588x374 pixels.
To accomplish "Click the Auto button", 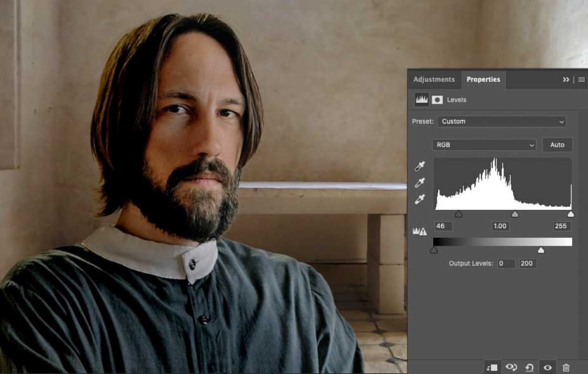I will (558, 145).
